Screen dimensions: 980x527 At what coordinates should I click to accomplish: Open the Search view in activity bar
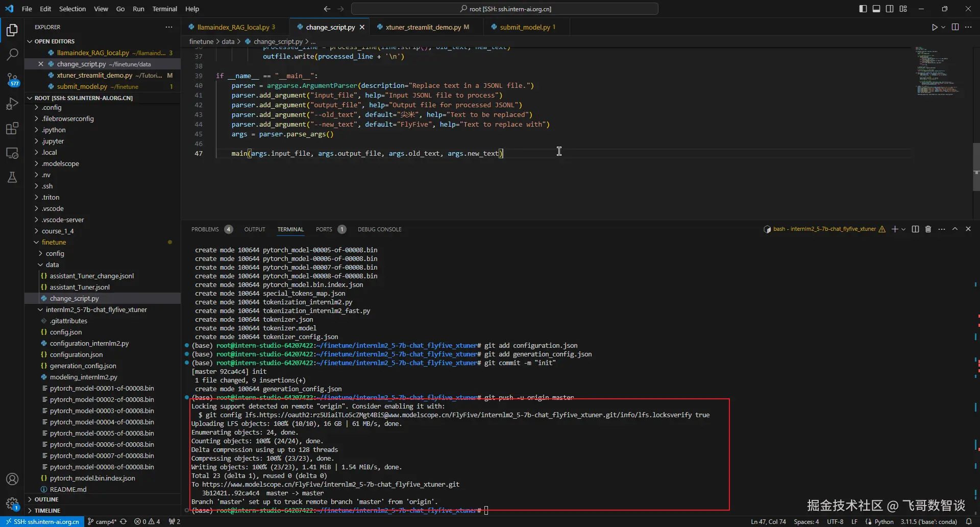pos(12,55)
